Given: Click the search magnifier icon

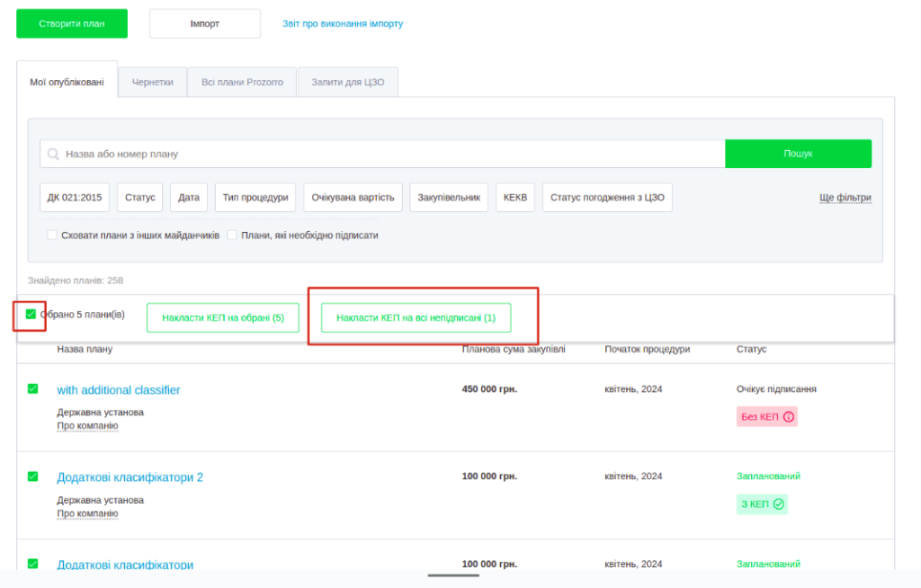Looking at the screenshot, I should 54,154.
